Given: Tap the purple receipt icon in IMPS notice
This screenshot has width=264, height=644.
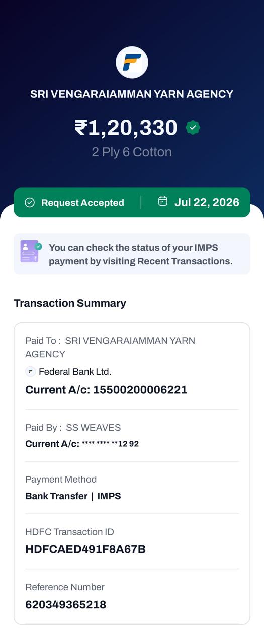Looking at the screenshot, I should click(31, 252).
